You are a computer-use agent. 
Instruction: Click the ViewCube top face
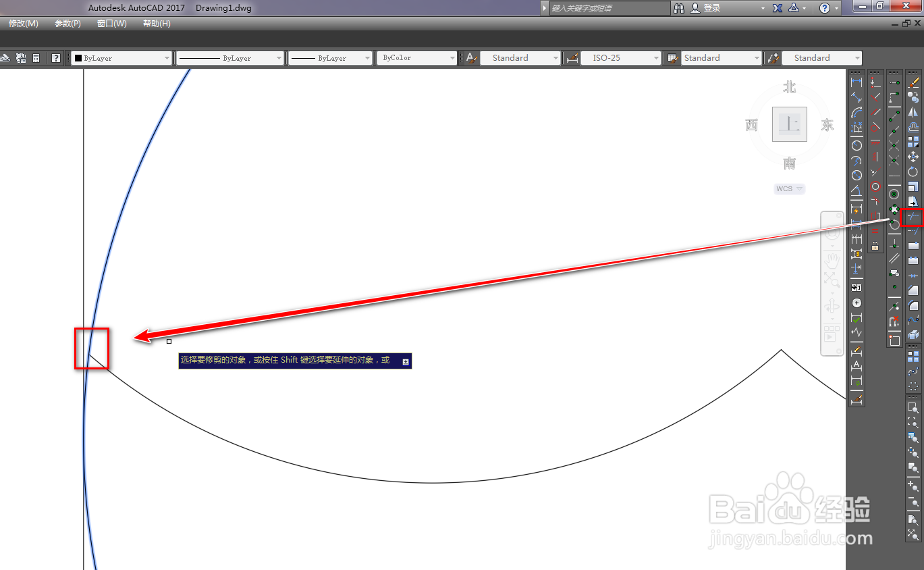click(790, 124)
